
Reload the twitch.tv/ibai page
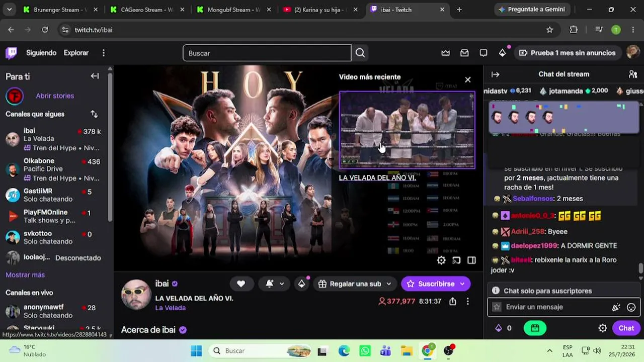45,30
